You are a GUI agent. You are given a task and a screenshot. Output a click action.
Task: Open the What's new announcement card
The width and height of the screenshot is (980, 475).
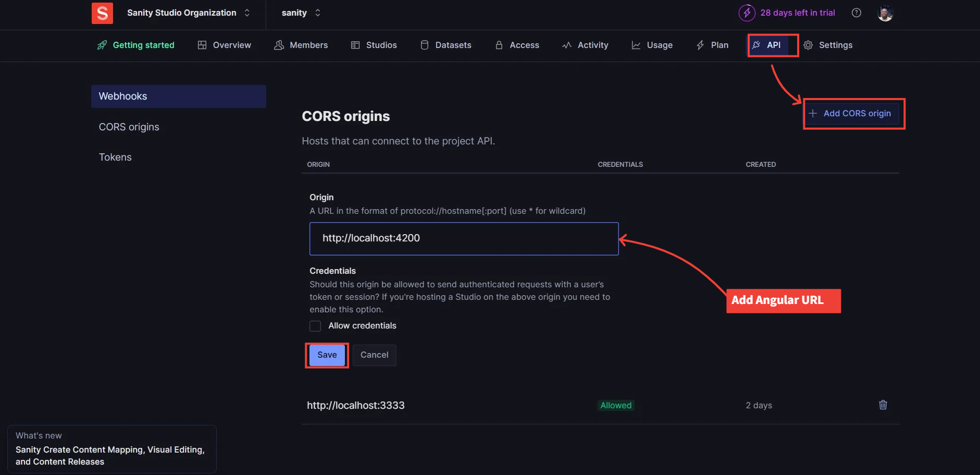coord(111,449)
